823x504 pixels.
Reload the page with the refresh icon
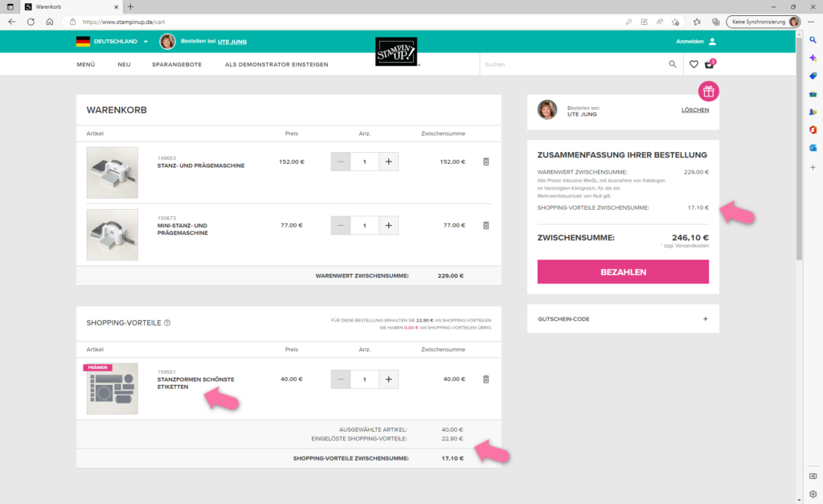31,22
